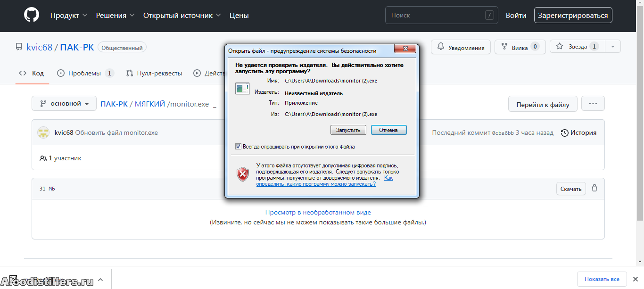Viewport: 644px width, 289px height.
Task: Click the bell icon in Уведомления button
Action: pos(441,47)
